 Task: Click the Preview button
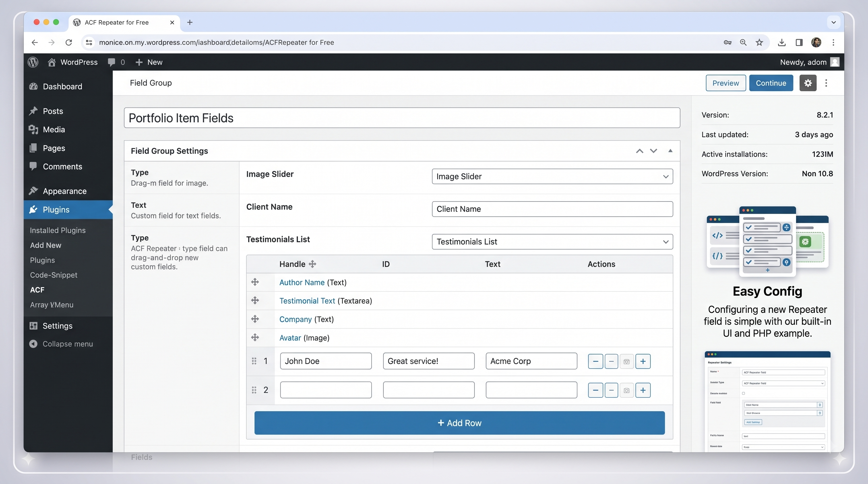tap(725, 83)
